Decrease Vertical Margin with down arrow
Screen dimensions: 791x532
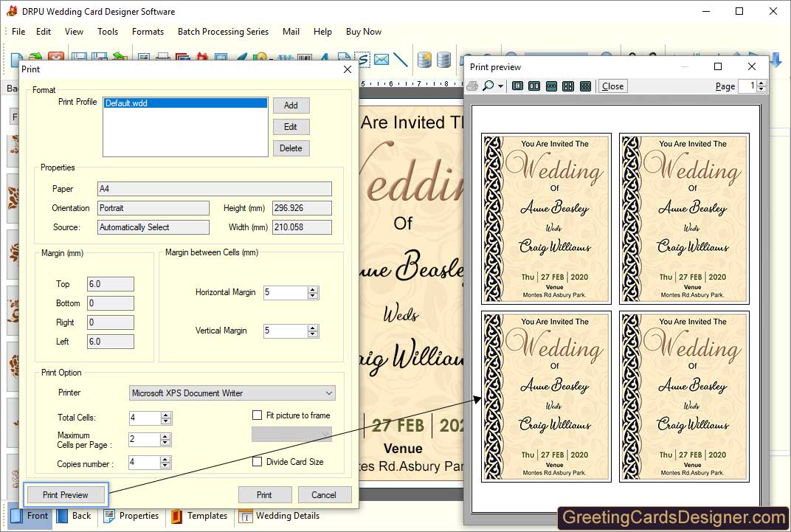314,334
